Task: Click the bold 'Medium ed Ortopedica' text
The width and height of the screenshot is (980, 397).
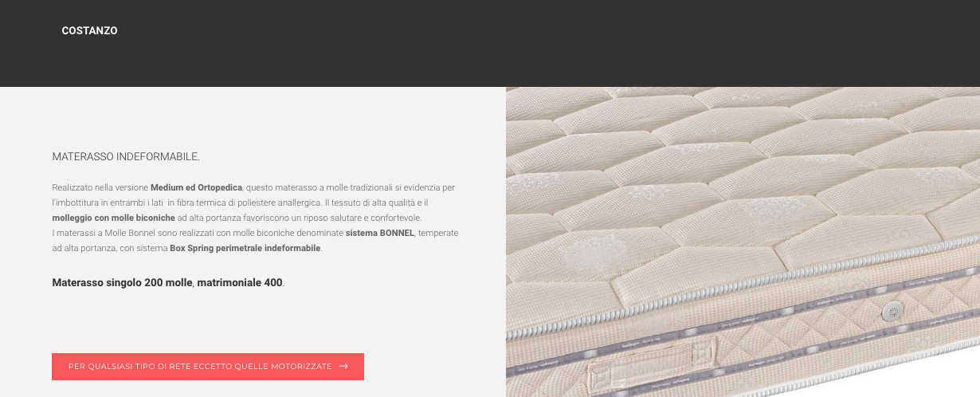Action: pyautogui.click(x=197, y=187)
